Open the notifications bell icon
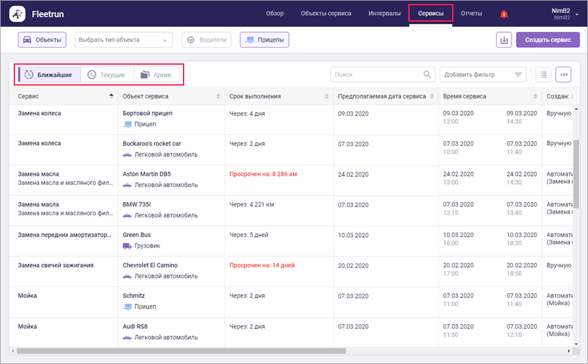 [x=504, y=14]
